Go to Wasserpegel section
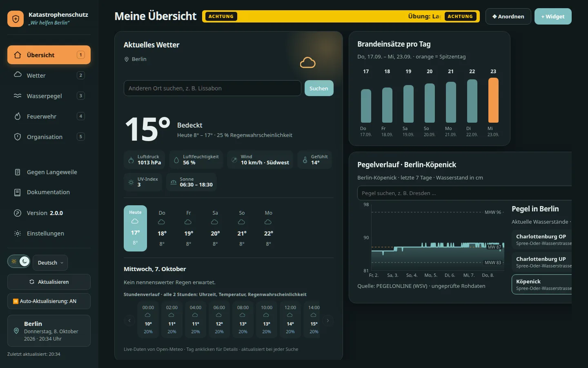588x368 pixels. 49,96
